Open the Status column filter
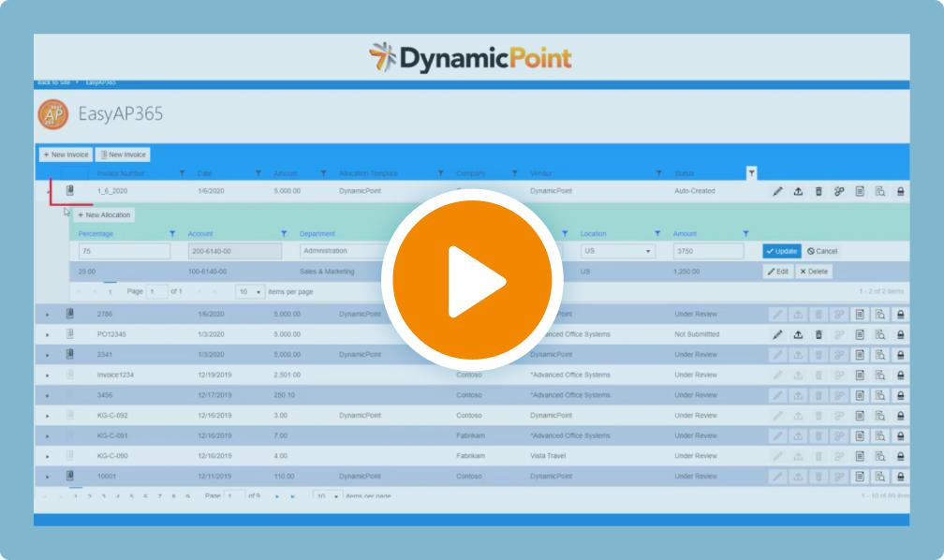The width and height of the screenshot is (944, 560). pos(751,173)
